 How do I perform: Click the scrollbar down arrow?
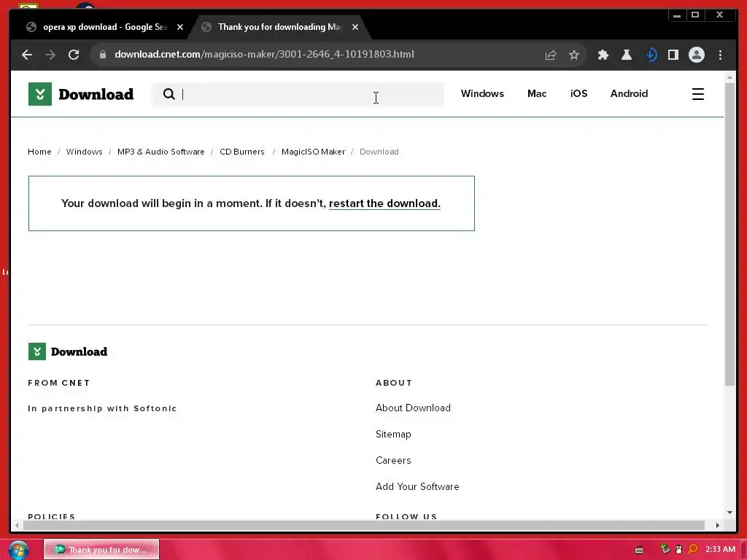point(729,513)
